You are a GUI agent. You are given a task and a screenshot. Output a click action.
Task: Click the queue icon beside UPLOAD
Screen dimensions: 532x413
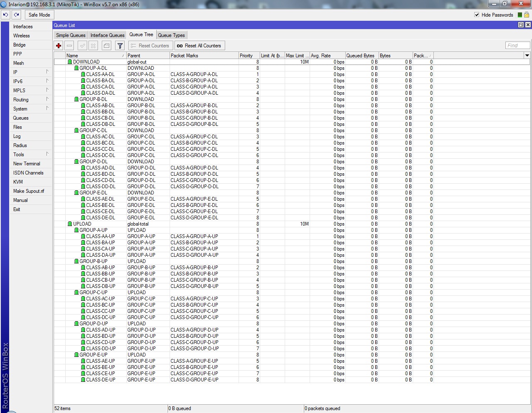pyautogui.click(x=70, y=224)
